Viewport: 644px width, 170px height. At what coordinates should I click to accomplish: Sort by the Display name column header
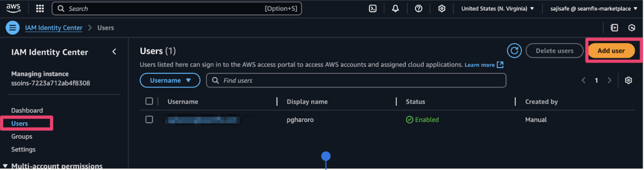pos(307,102)
